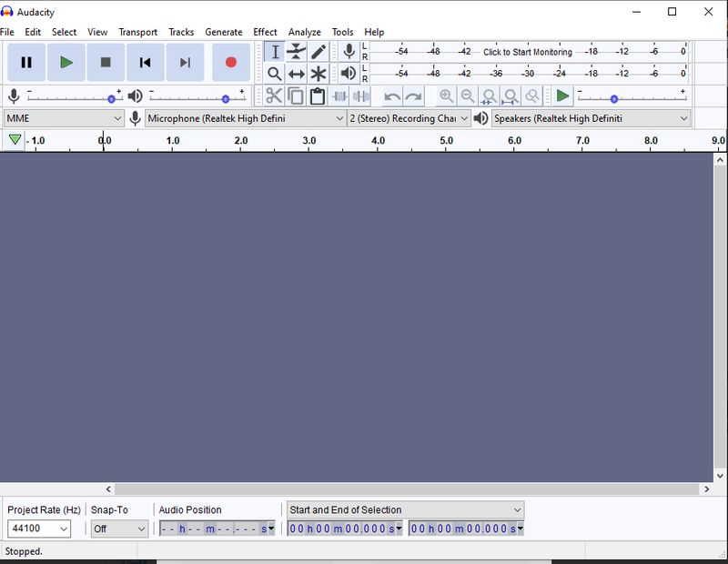Open the recording channels dropdown
The width and height of the screenshot is (728, 564).
(x=407, y=118)
